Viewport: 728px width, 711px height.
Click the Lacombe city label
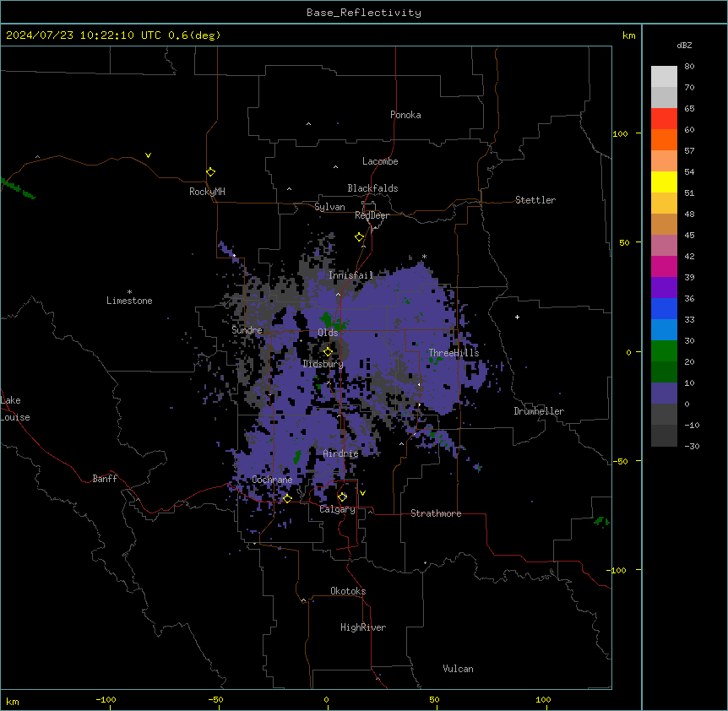click(380, 161)
